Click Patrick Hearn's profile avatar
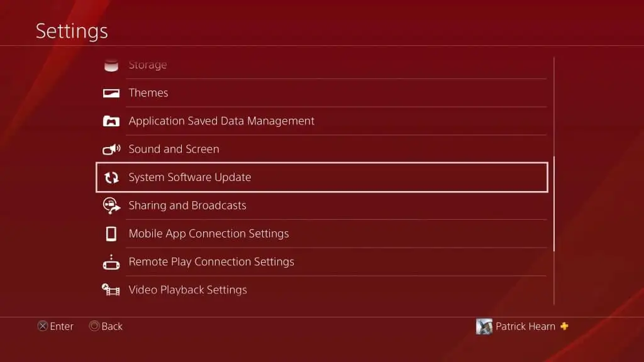 (484, 327)
